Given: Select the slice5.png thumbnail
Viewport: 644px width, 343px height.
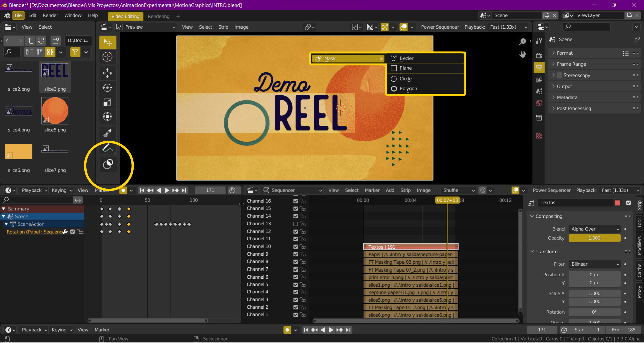Looking at the screenshot, I should click(55, 111).
